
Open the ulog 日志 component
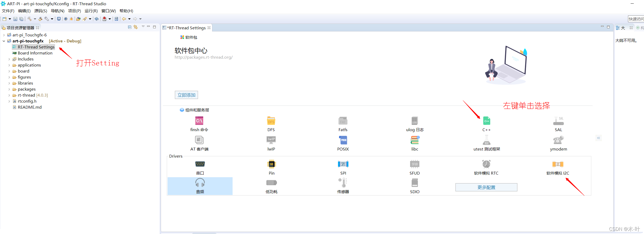click(415, 124)
